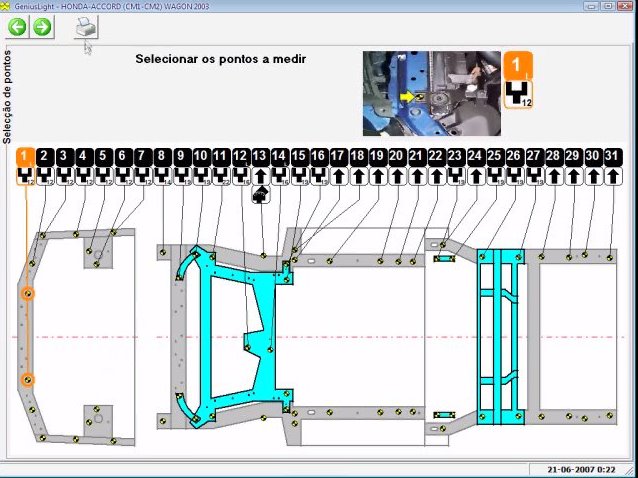Click the 'Selecionar os pontos a medir' heading
The width and height of the screenshot is (638, 478).
click(221, 59)
